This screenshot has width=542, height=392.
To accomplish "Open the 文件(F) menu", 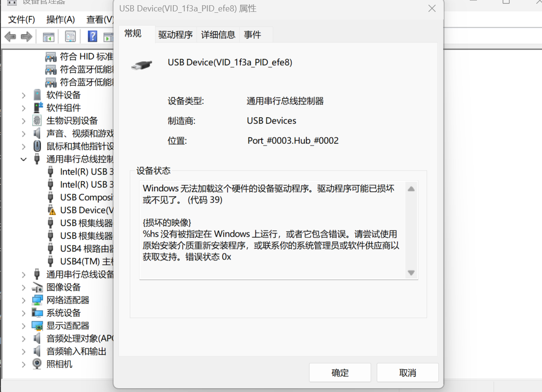I will click(x=21, y=19).
